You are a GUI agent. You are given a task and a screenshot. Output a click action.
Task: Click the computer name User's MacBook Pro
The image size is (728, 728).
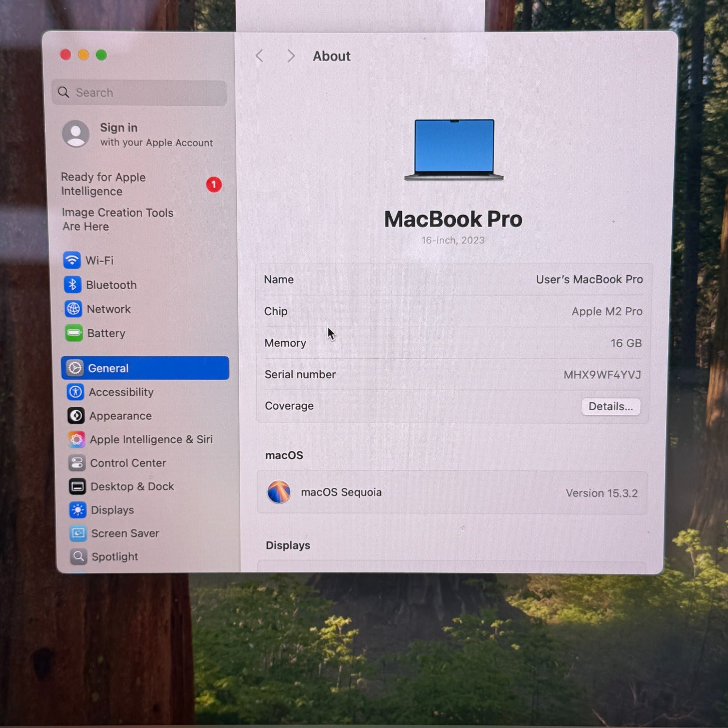(x=589, y=280)
